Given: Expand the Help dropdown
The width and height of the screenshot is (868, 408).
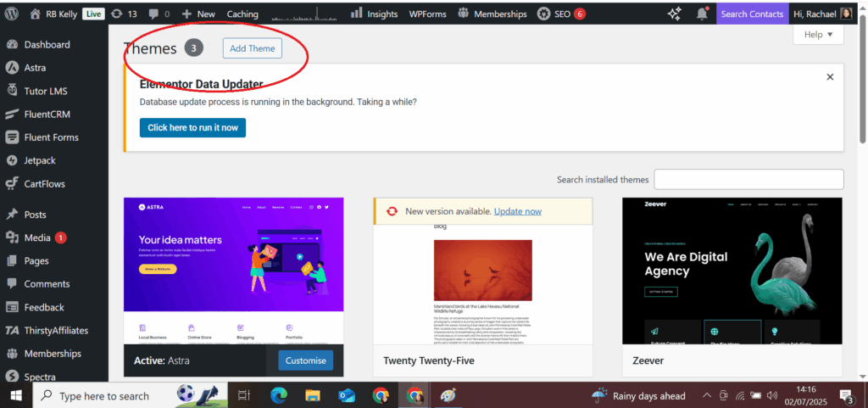Looking at the screenshot, I should [x=818, y=34].
